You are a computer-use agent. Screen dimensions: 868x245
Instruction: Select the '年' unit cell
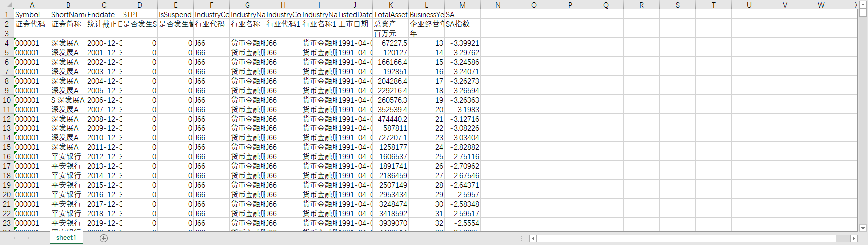(x=426, y=34)
